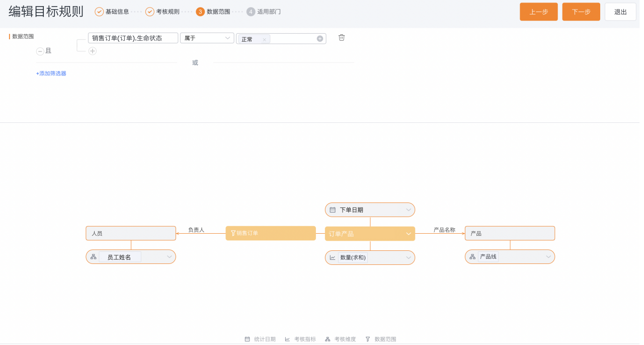
Task: Click the 负责人 relation label
Action: pyautogui.click(x=196, y=230)
